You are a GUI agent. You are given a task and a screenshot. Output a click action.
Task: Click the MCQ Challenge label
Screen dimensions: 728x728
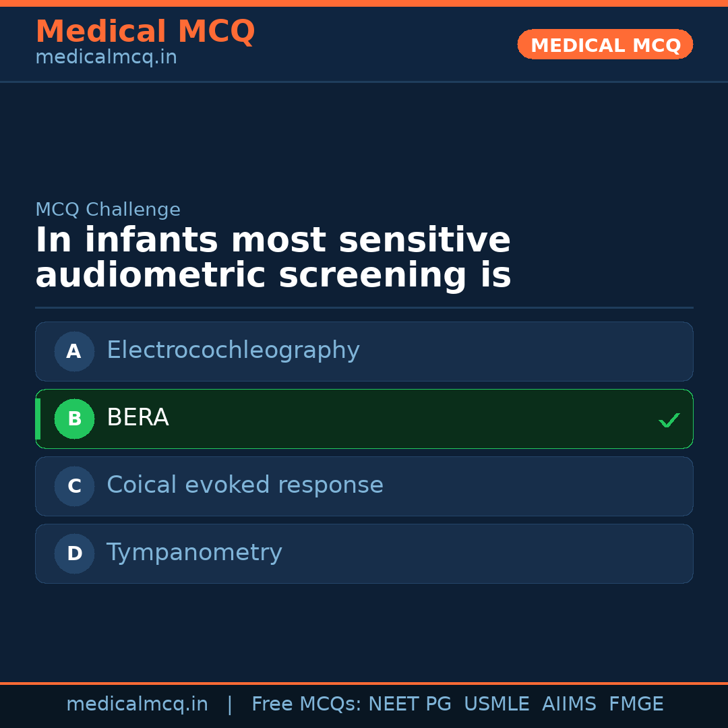[108, 210]
